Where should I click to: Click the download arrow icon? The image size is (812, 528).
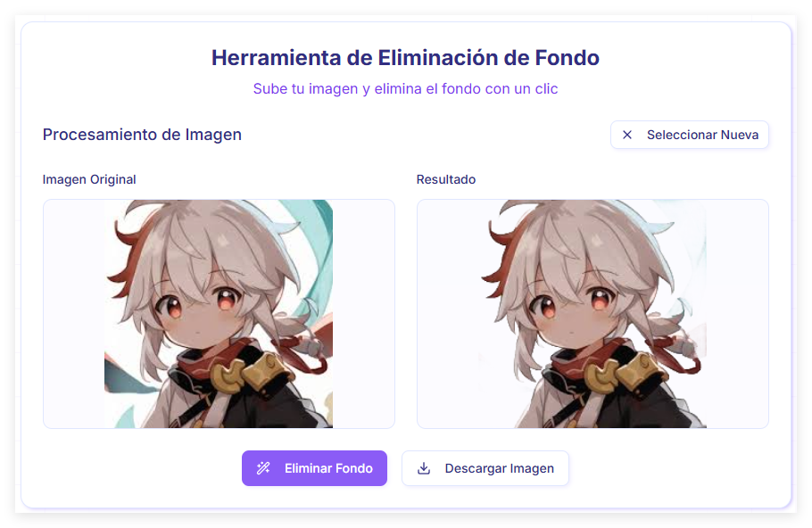424,468
